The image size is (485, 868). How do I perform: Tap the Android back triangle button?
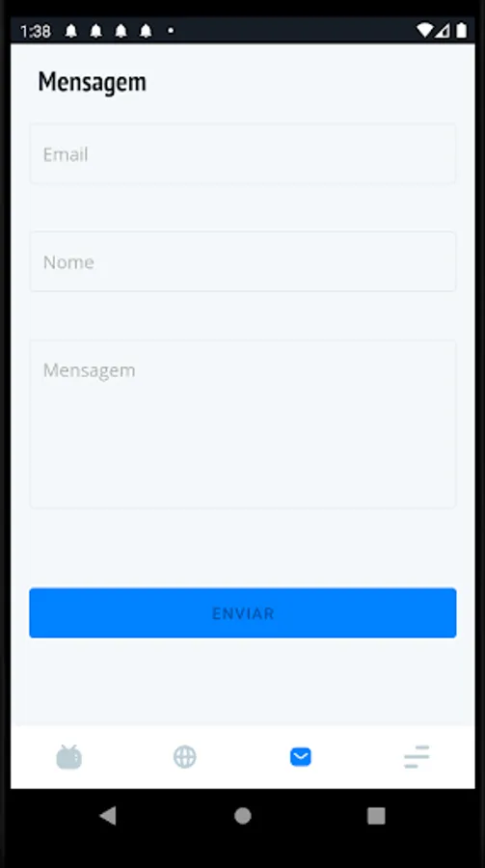click(108, 815)
